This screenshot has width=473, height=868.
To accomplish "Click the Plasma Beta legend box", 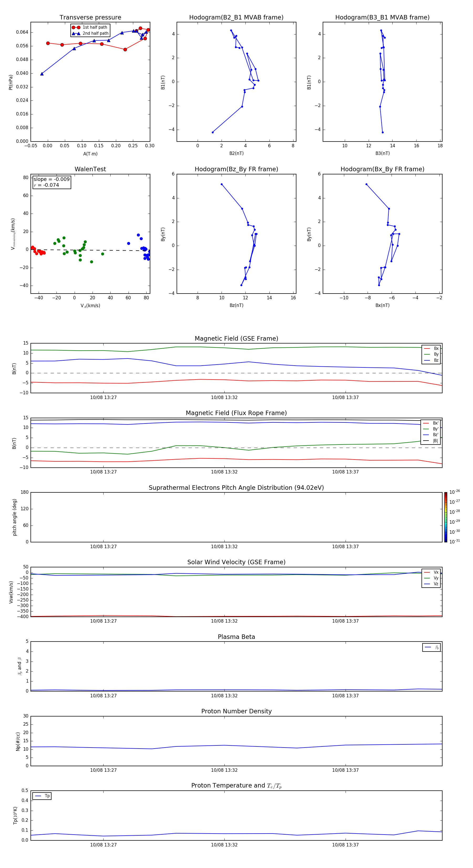I will (x=431, y=647).
